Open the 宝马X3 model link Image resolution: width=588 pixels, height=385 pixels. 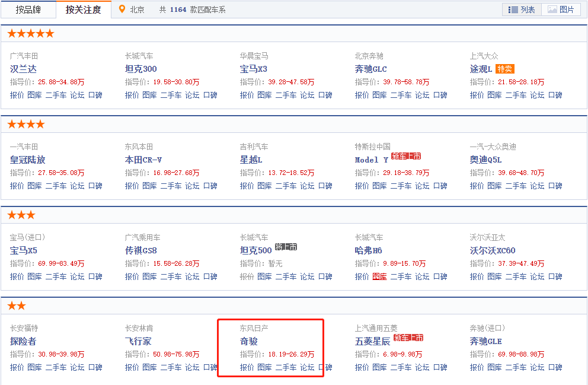[x=254, y=69]
